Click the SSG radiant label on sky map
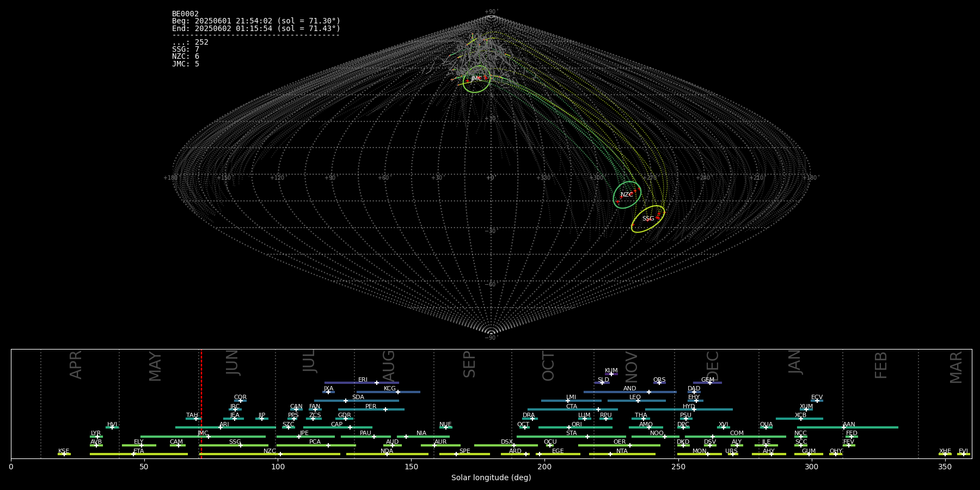This screenshot has height=490, width=980. 648,219
